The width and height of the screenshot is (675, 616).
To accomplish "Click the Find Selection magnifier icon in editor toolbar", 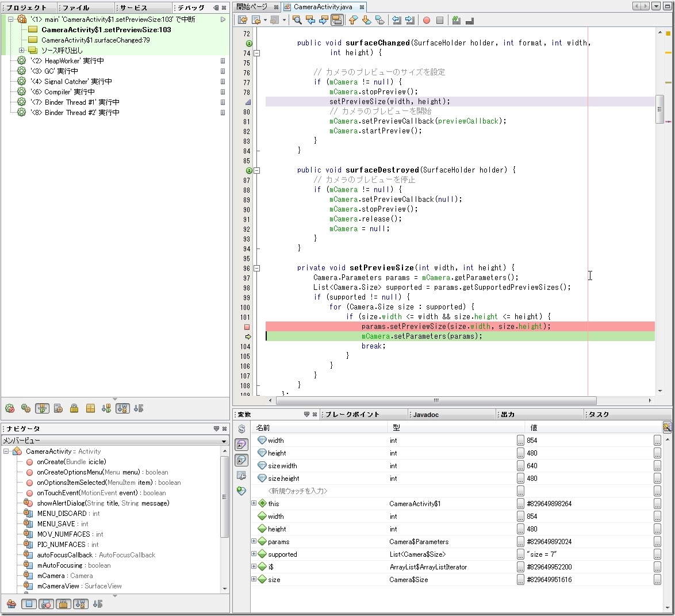I will coord(297,20).
